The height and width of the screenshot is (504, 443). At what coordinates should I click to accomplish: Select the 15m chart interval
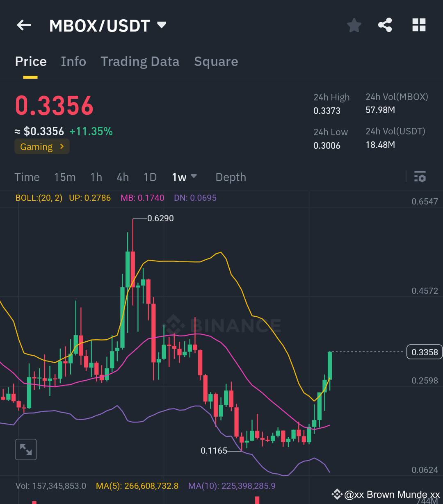[65, 177]
